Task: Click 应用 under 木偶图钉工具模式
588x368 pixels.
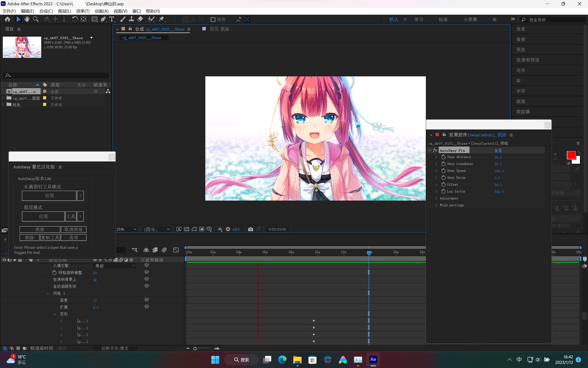Action: [49, 196]
